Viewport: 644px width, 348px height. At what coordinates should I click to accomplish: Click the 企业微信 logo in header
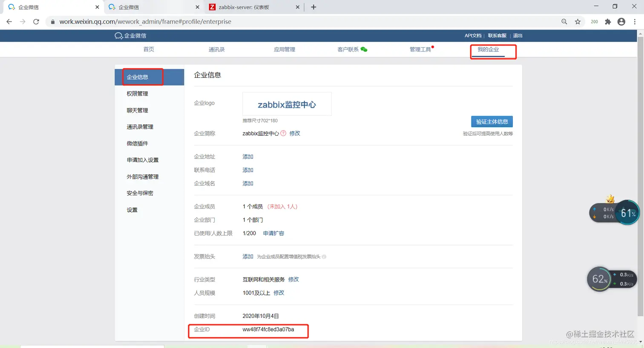(x=130, y=36)
